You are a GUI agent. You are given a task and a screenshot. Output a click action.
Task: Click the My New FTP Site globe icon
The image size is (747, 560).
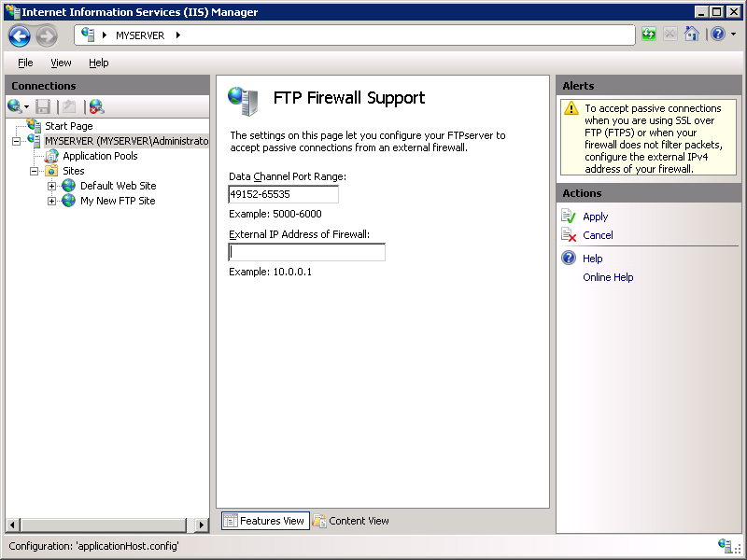tap(68, 201)
